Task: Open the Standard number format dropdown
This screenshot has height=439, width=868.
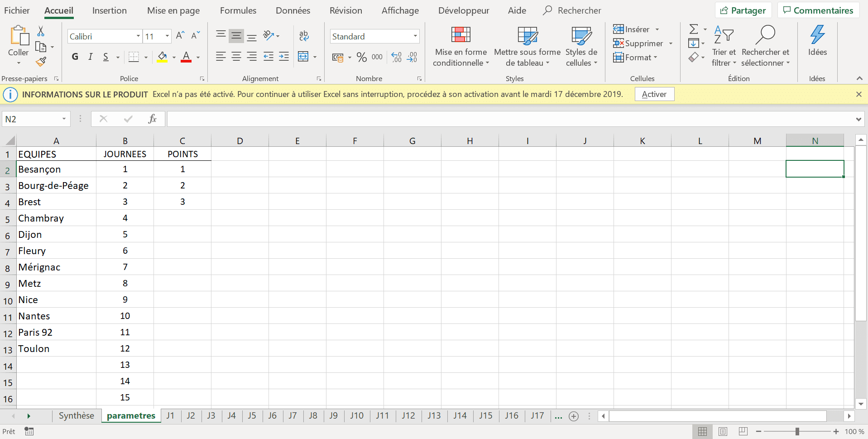Action: (415, 36)
